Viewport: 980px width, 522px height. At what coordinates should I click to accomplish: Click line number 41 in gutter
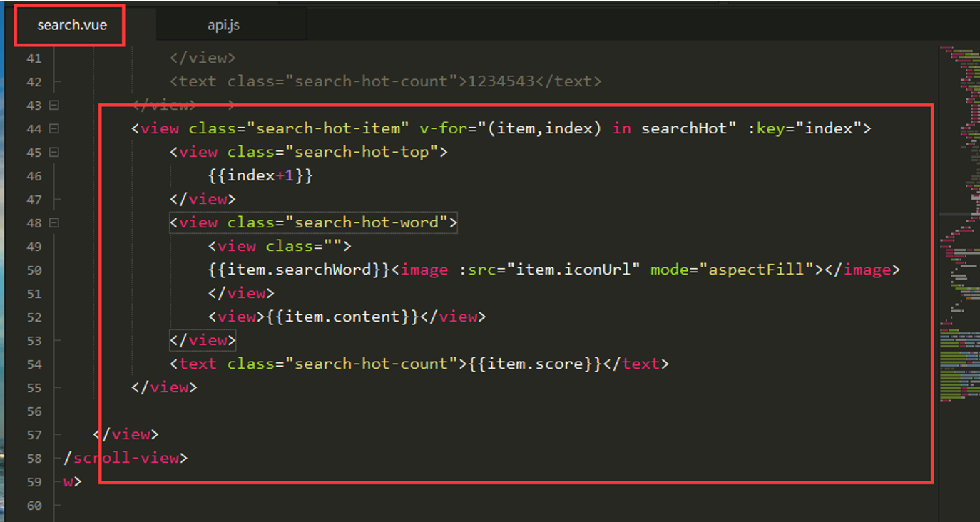click(34, 58)
